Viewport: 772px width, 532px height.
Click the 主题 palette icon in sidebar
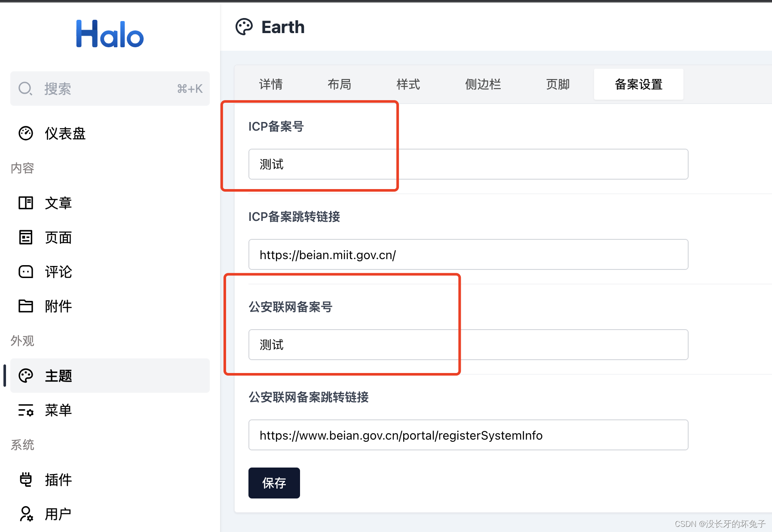(x=26, y=376)
